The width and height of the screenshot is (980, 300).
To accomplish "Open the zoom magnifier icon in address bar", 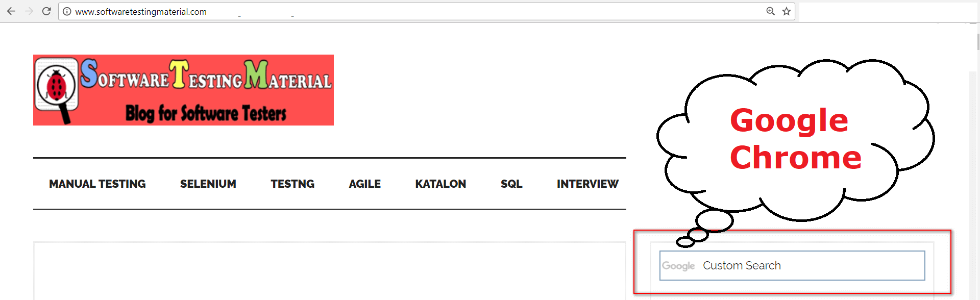I will pyautogui.click(x=771, y=11).
